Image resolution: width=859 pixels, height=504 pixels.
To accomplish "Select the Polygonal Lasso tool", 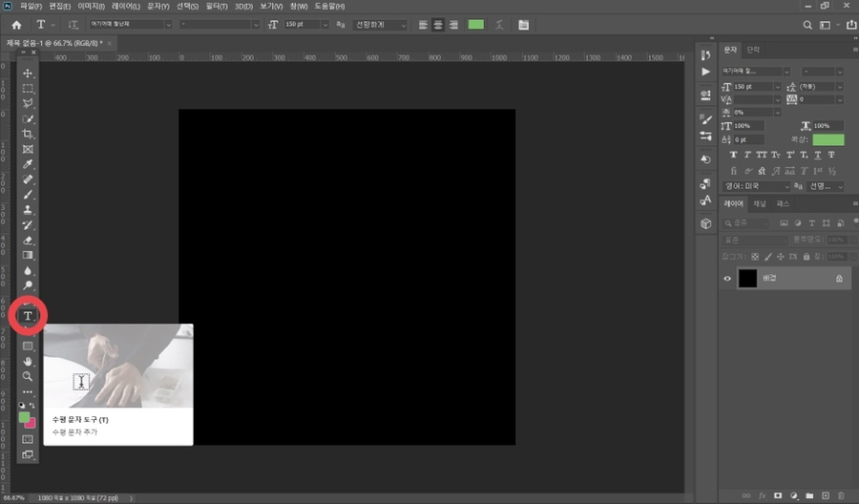I will pos(28,103).
